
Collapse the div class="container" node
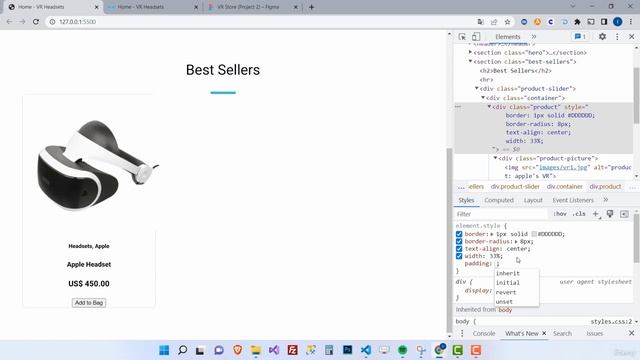click(483, 98)
